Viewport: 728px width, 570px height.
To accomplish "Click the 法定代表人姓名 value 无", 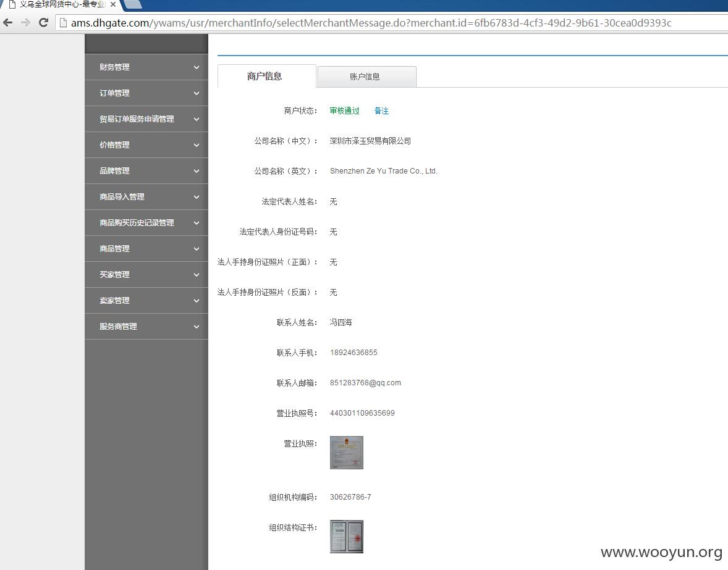I will click(x=333, y=202).
